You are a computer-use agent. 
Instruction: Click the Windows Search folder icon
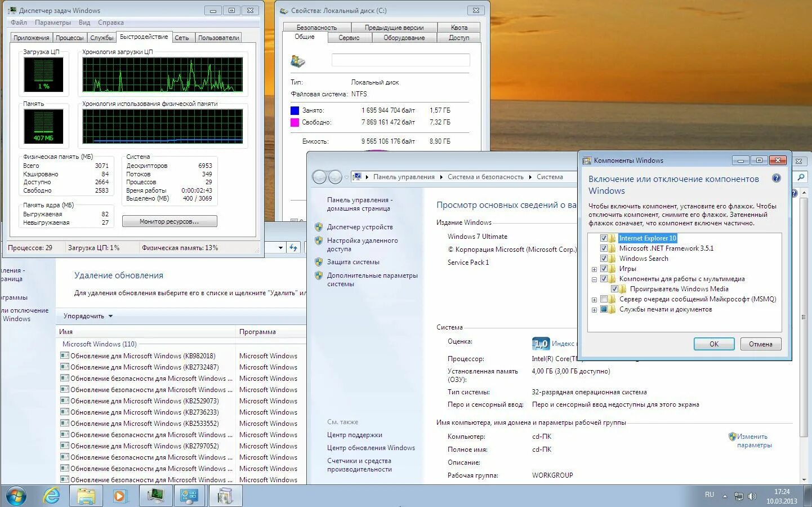(612, 259)
